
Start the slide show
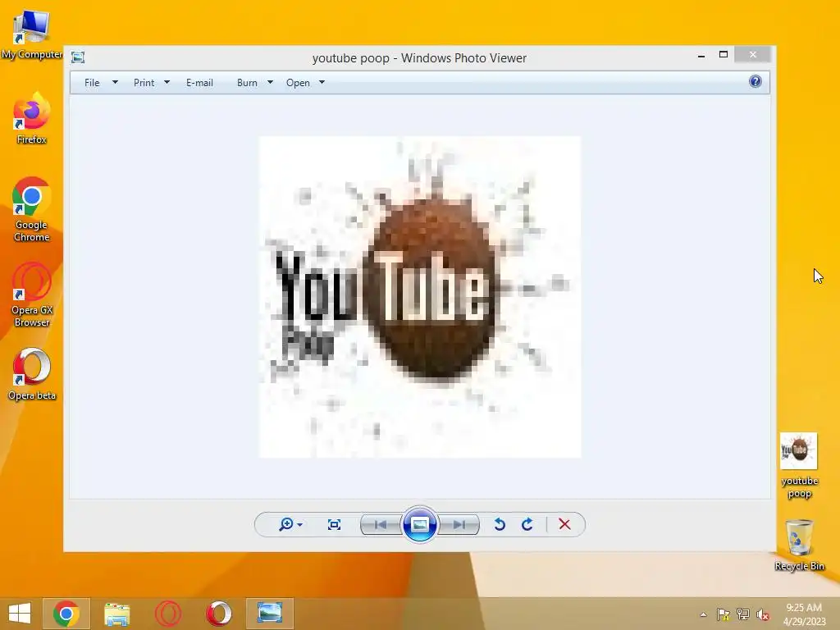tap(419, 524)
